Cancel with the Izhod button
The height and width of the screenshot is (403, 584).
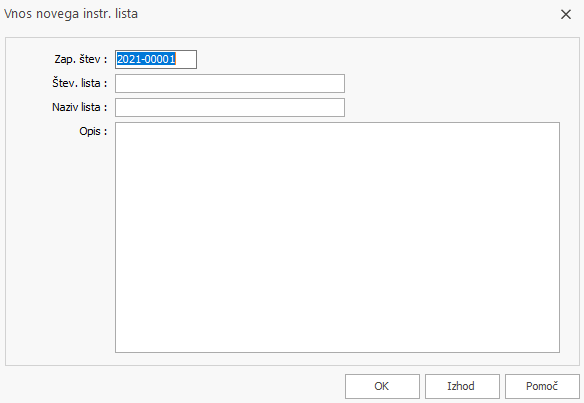[x=462, y=386]
